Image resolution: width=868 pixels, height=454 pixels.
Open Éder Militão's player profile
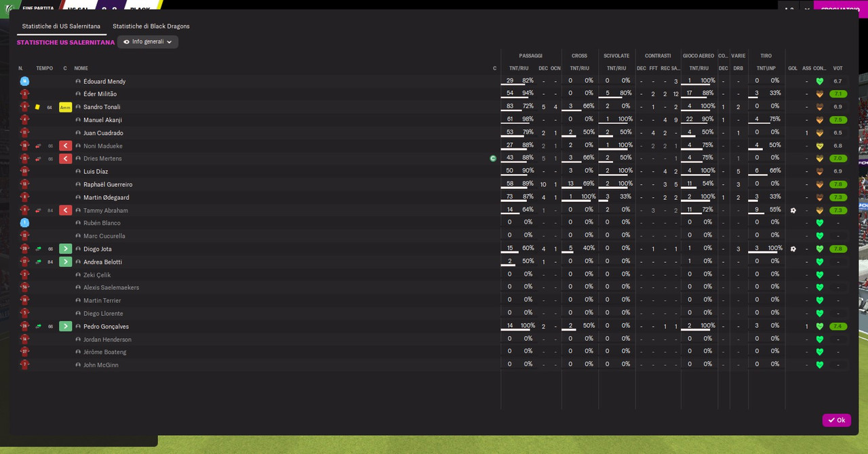(100, 94)
